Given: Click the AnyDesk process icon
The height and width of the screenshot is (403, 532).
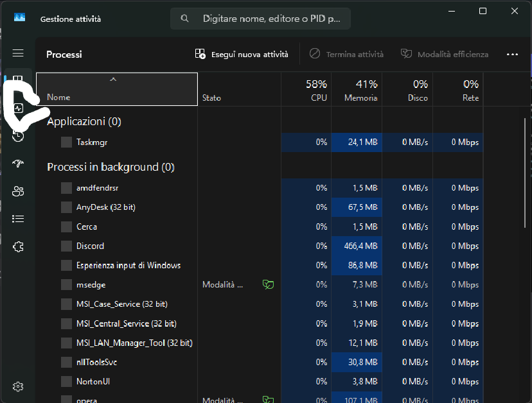Looking at the screenshot, I should click(x=67, y=207).
